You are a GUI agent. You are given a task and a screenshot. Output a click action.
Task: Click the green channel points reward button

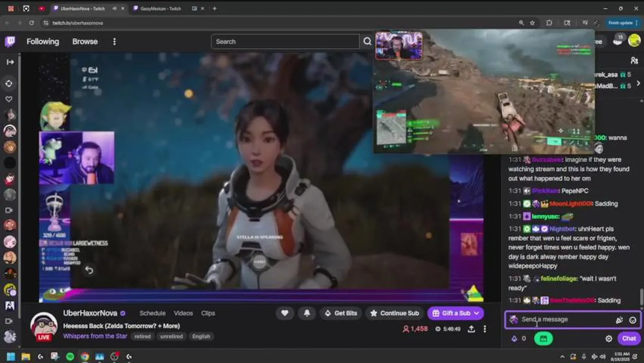[543, 339]
